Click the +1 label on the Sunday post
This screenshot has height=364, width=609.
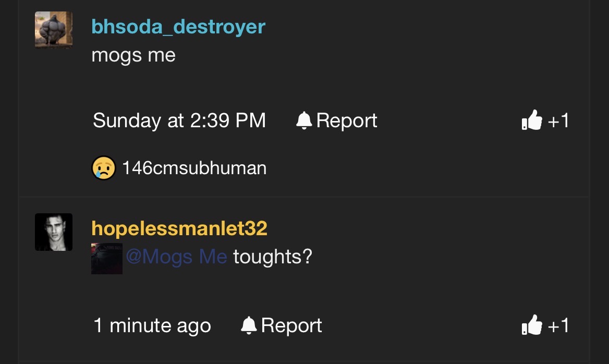click(558, 120)
